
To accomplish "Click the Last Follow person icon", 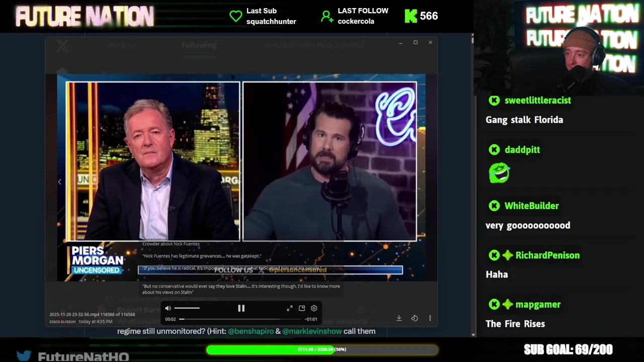I will 327,16.
